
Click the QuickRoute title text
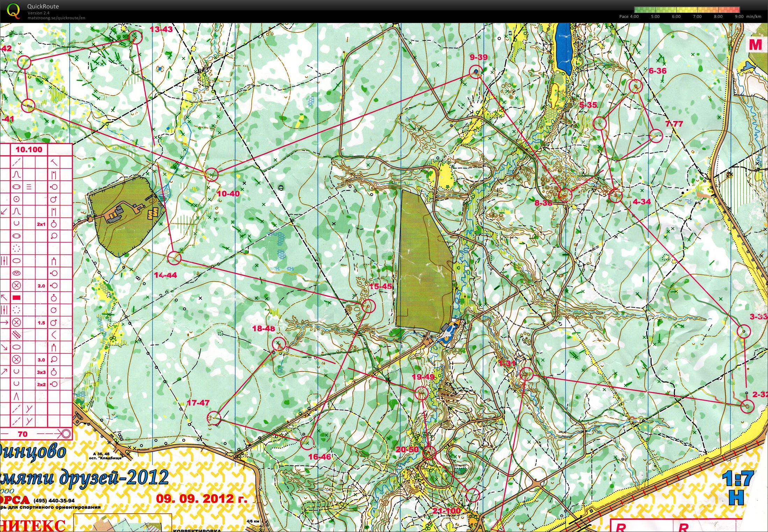[43, 6]
